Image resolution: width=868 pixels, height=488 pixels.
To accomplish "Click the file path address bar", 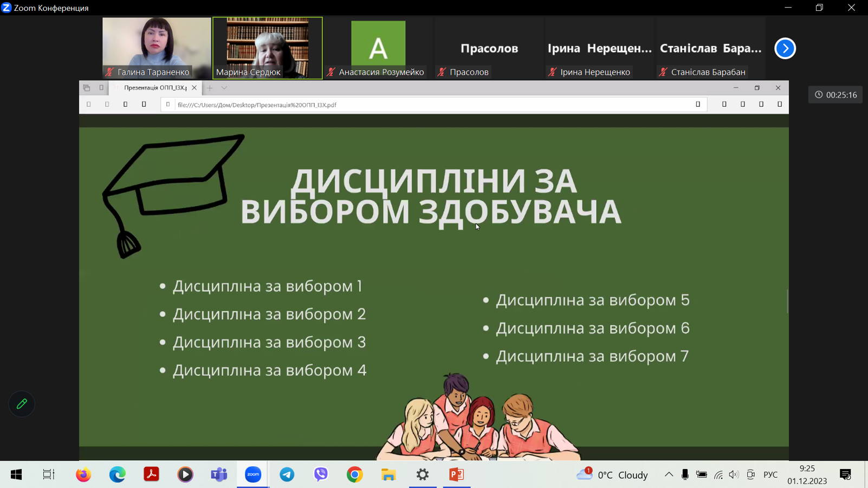I will (x=433, y=105).
